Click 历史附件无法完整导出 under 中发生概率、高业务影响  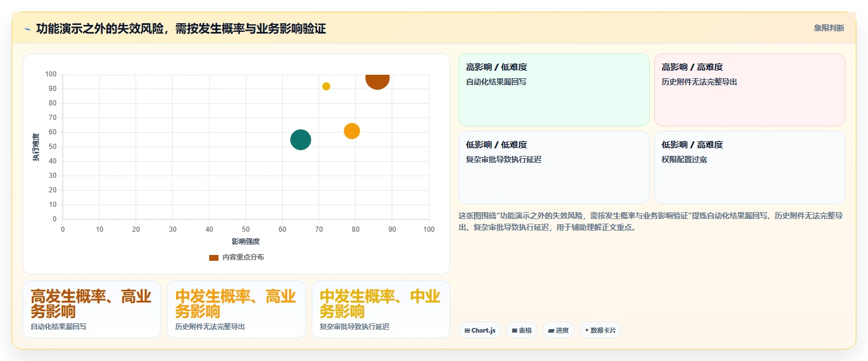(x=210, y=327)
